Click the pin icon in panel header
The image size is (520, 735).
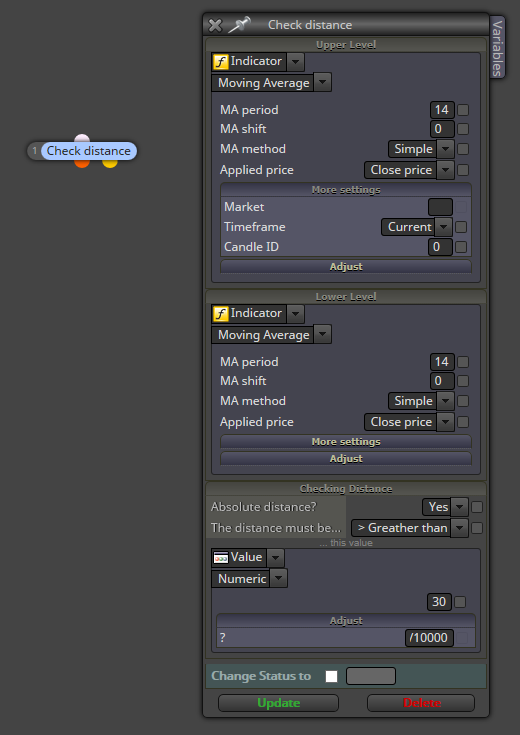click(x=239, y=25)
